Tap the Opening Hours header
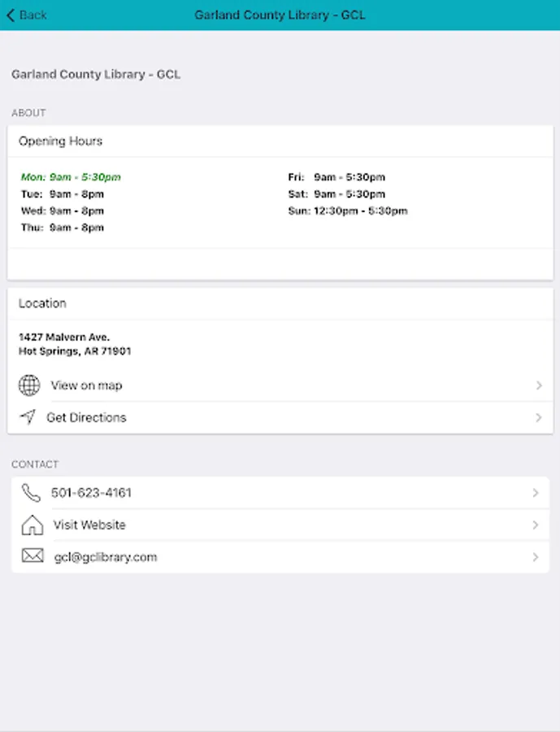The image size is (560, 732). [x=61, y=141]
